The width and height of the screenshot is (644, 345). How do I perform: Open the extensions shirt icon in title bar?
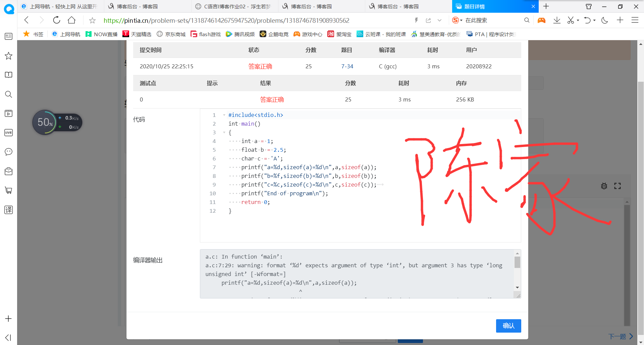[589, 6]
